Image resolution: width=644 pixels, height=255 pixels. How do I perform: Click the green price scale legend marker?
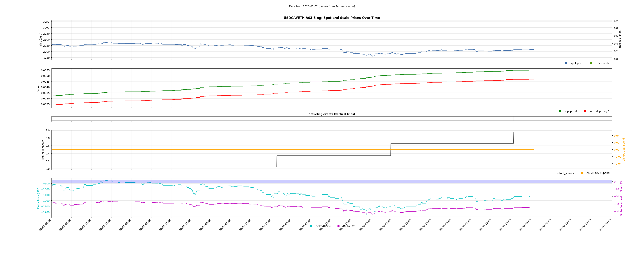click(591, 63)
